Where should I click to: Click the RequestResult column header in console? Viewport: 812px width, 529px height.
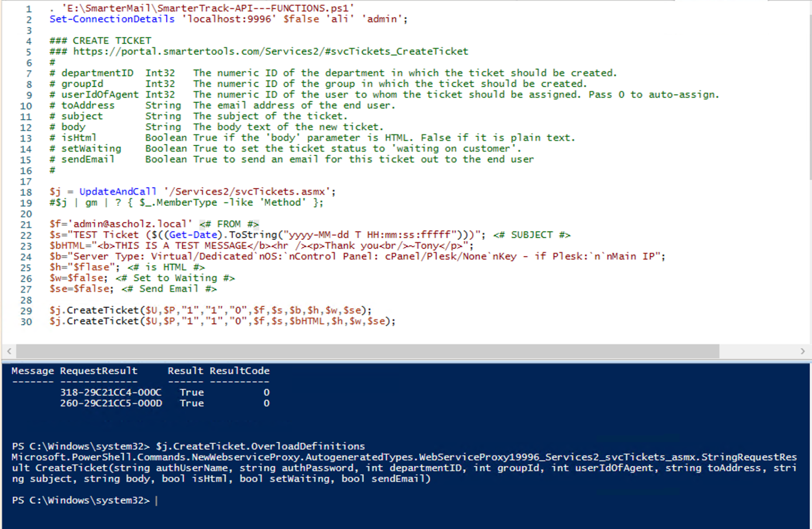tap(99, 371)
